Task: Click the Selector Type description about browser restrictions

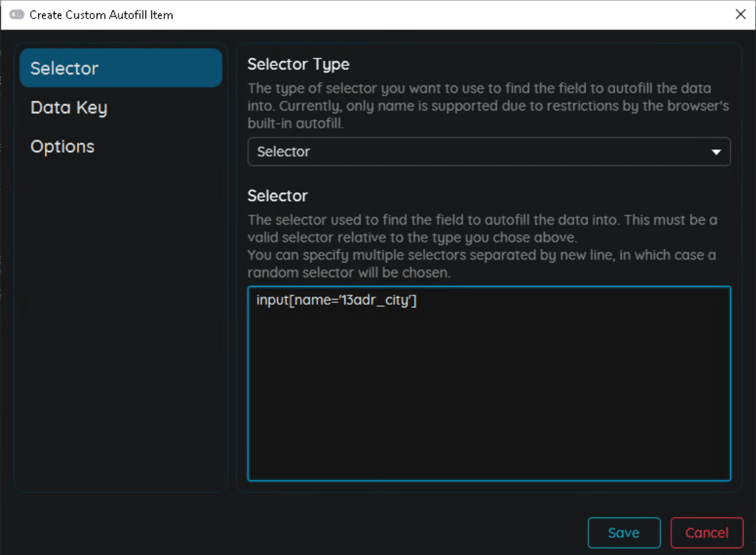Action: coord(487,106)
